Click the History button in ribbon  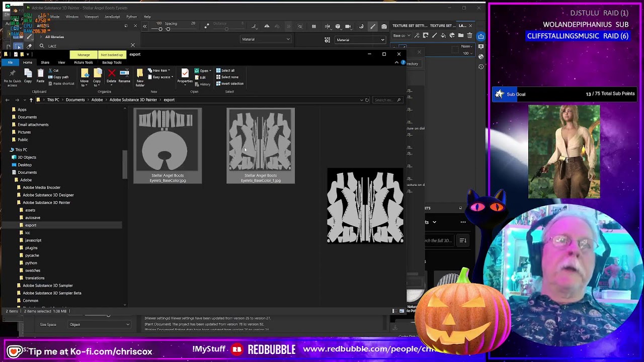click(202, 84)
